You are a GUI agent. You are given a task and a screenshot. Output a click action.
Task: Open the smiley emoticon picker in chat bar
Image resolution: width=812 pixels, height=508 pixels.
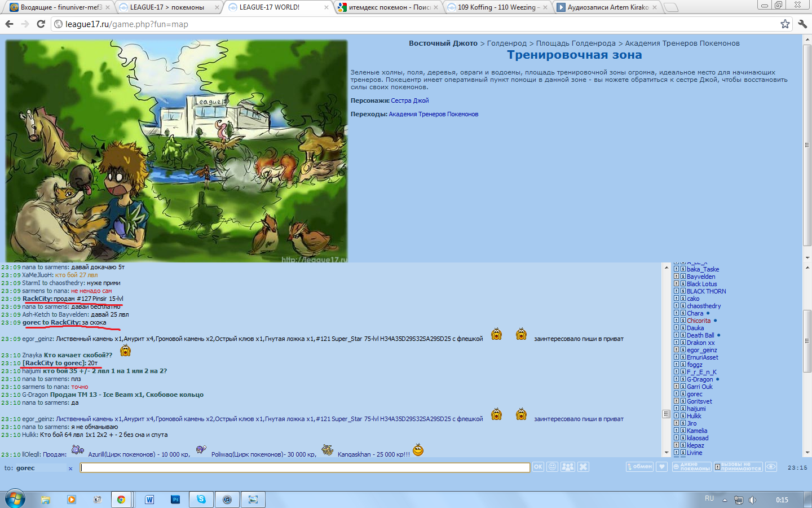point(553,467)
